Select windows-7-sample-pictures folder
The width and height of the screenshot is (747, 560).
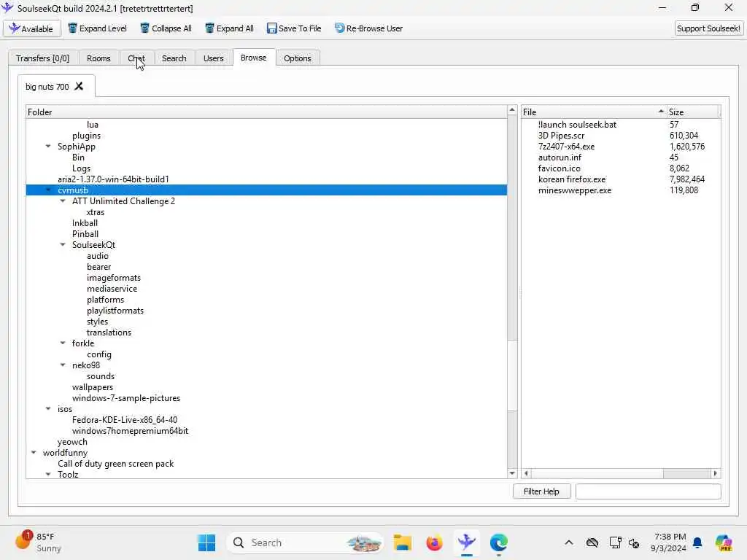pyautogui.click(x=125, y=398)
